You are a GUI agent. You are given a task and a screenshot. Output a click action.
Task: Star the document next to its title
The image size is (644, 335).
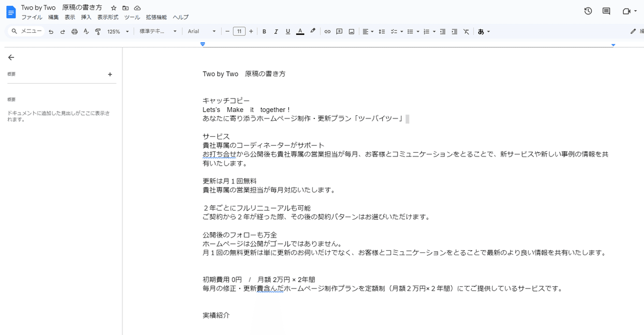113,8
